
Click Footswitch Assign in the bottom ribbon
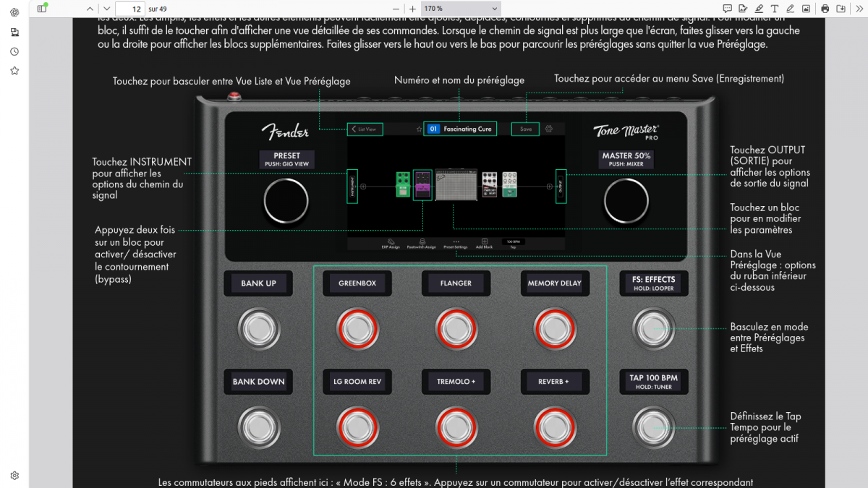tap(421, 244)
